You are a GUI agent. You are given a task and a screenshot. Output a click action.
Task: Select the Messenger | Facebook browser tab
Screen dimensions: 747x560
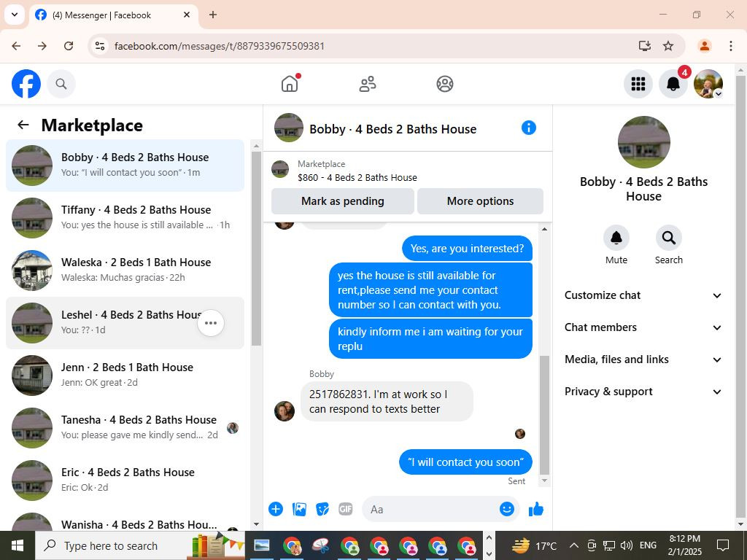[x=115, y=15]
